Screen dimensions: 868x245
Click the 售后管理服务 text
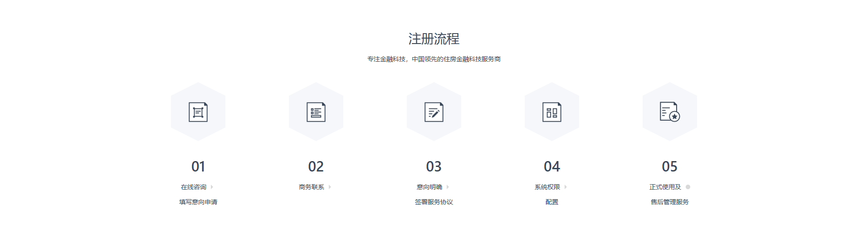click(x=670, y=202)
